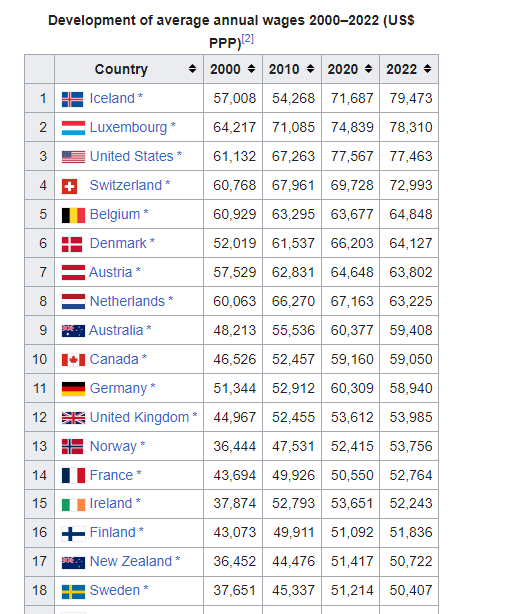Click the Switzerland flag icon
The image size is (517, 614).
coord(69,186)
